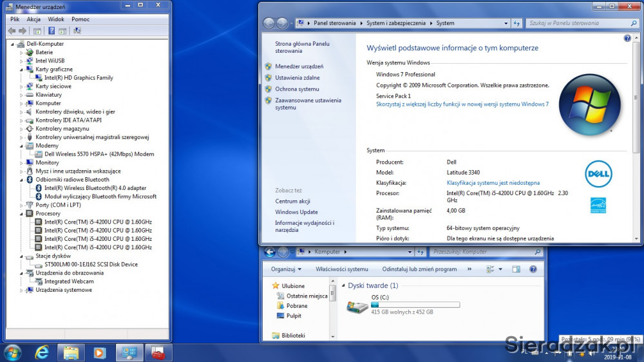Open Ostatnie miejsca in sidebar
Viewport: 644px width, 362px height.
pyautogui.click(x=307, y=296)
